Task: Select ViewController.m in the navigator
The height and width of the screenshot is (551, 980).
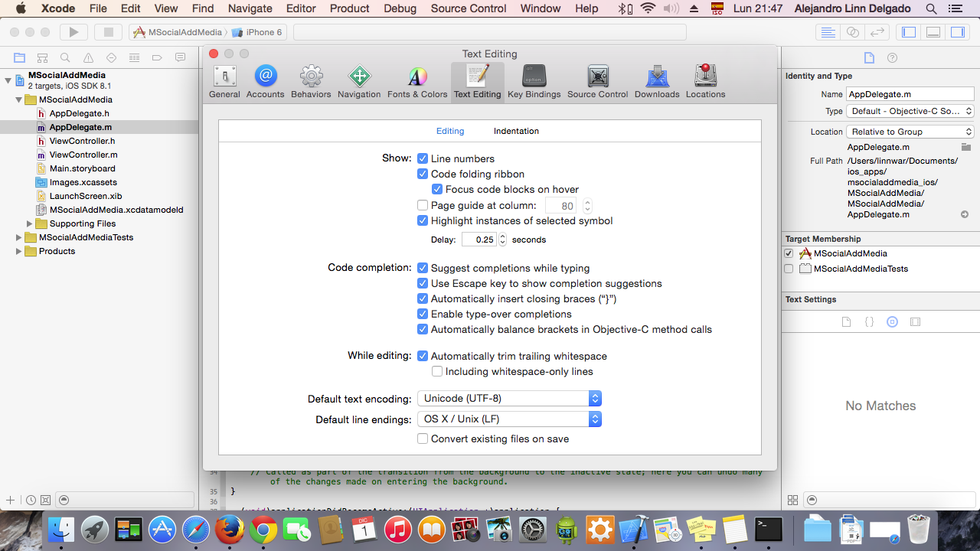Action: pyautogui.click(x=83, y=155)
